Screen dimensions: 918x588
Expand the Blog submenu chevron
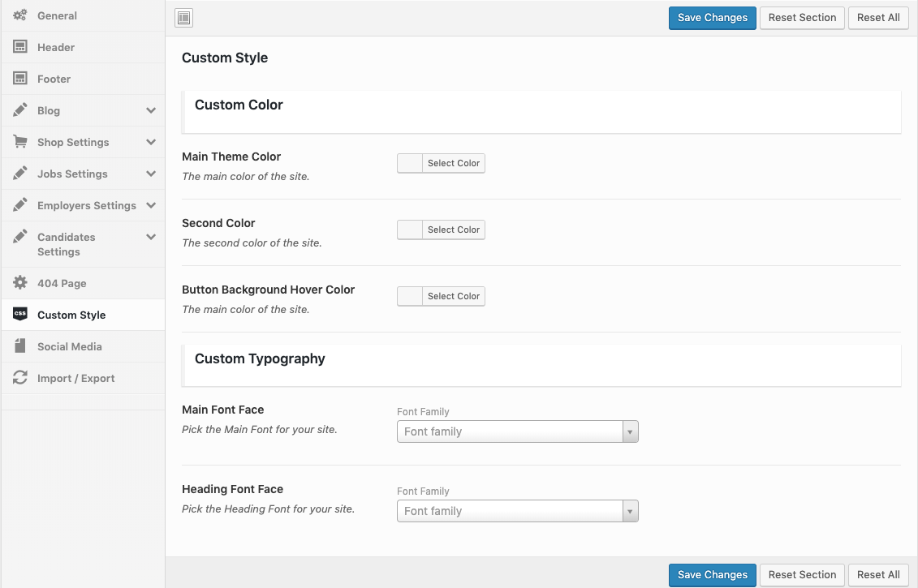tap(151, 110)
